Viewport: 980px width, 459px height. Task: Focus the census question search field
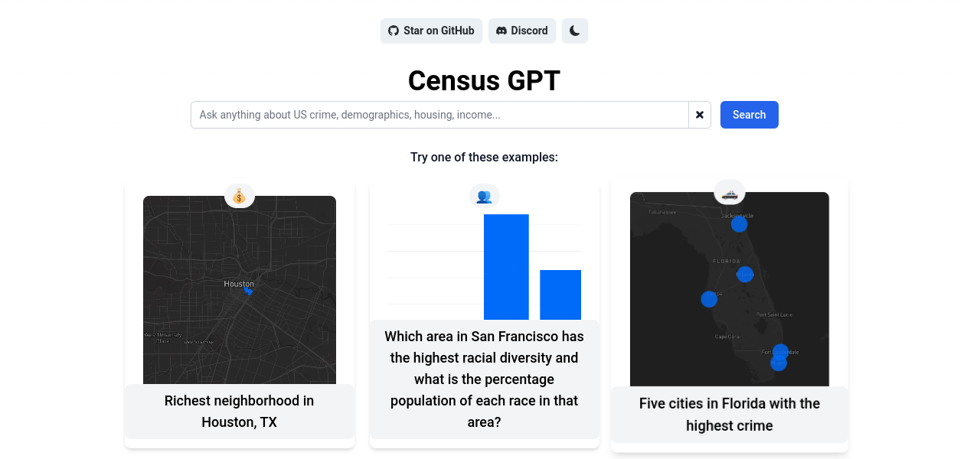(439, 115)
